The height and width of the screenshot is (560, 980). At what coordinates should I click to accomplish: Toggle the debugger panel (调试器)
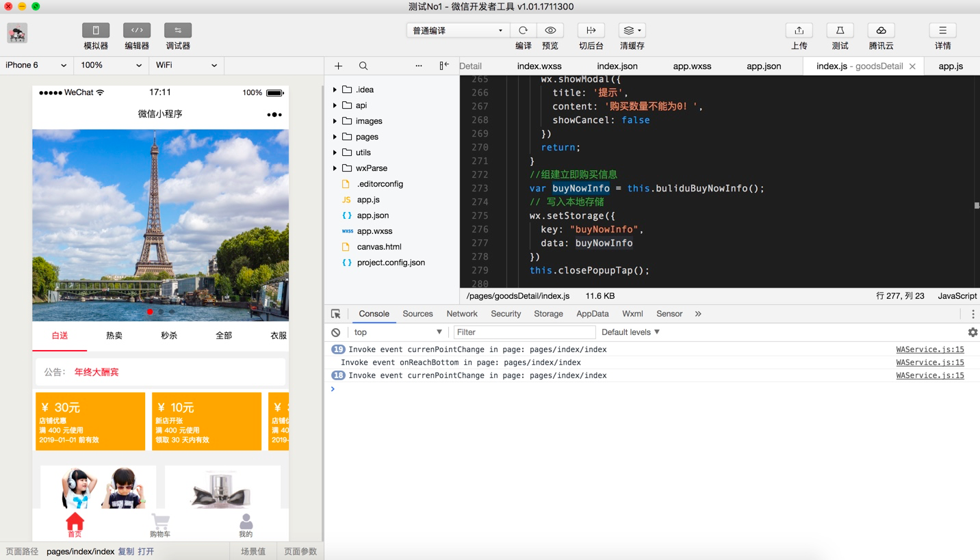(178, 31)
